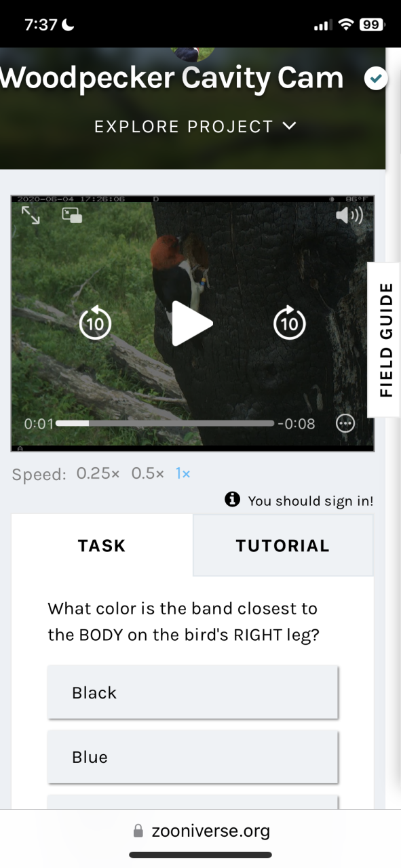This screenshot has width=401, height=868.
Task: Click the info icon by sign in notice
Action: [x=232, y=500]
